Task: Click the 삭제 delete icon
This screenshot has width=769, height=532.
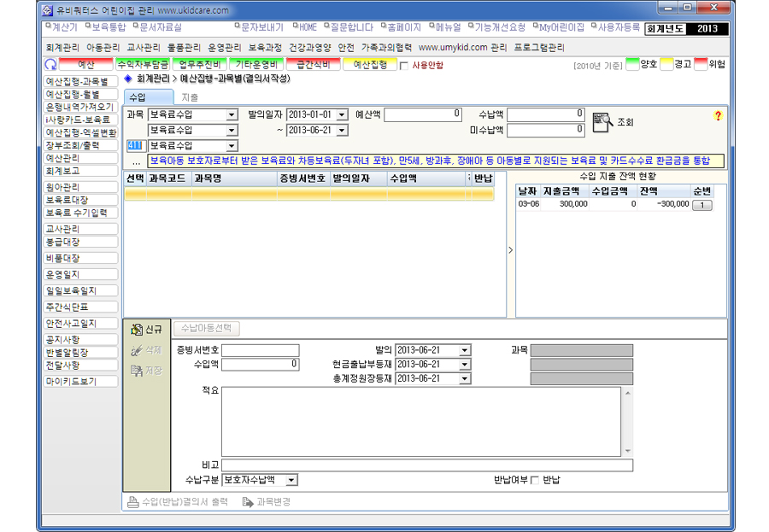Action: pos(137,350)
